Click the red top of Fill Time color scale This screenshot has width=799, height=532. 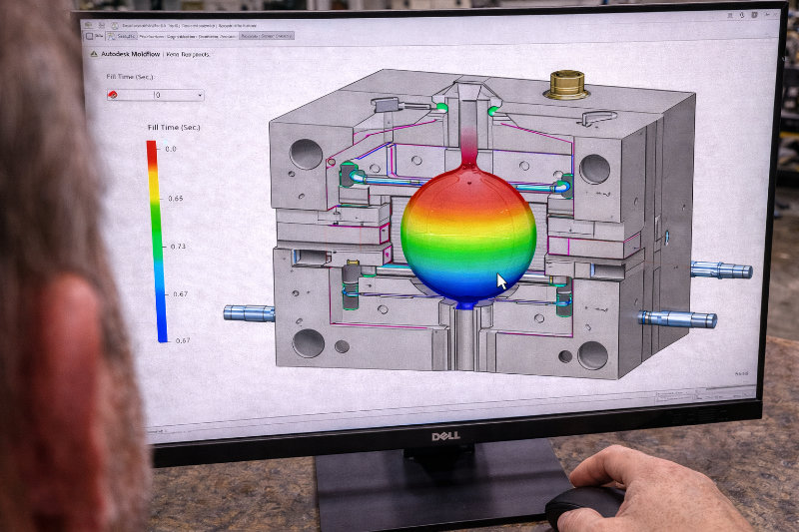pyautogui.click(x=152, y=149)
